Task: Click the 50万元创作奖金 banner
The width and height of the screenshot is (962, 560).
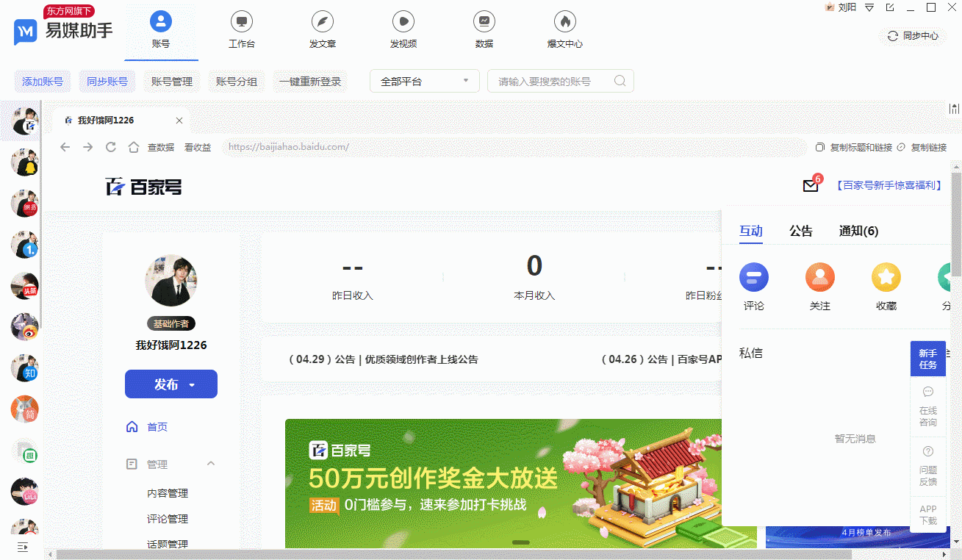Action: pos(521,484)
